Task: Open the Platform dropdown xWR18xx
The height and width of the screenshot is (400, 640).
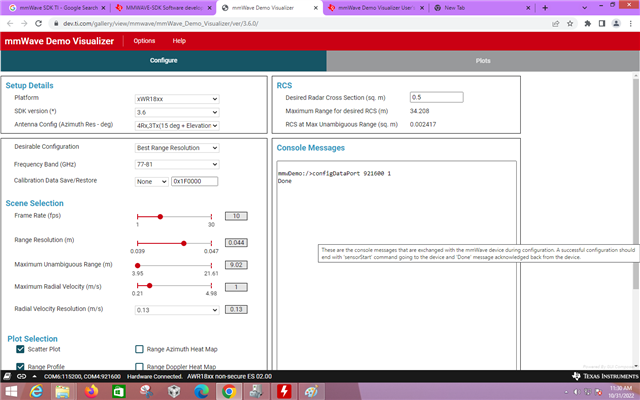Action: pyautogui.click(x=177, y=99)
